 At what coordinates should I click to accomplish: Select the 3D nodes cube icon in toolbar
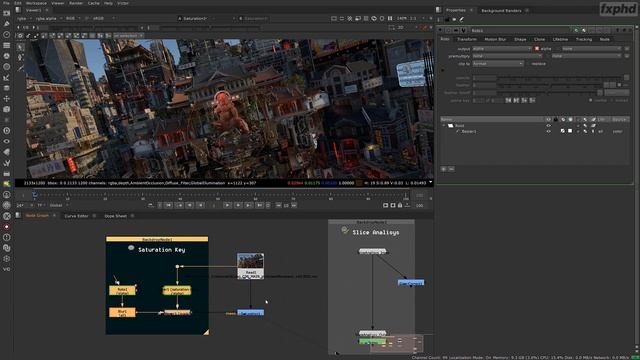(x=7, y=109)
